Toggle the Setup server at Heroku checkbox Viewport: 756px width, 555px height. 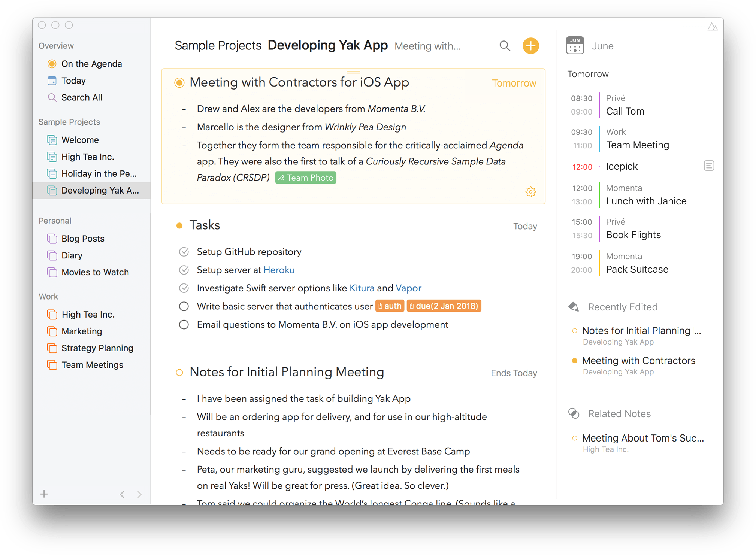[184, 270]
